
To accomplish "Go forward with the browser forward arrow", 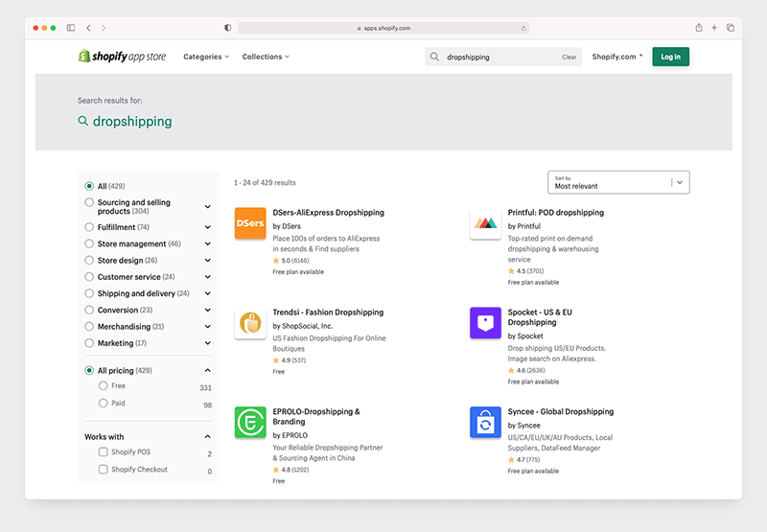I will pos(104,28).
